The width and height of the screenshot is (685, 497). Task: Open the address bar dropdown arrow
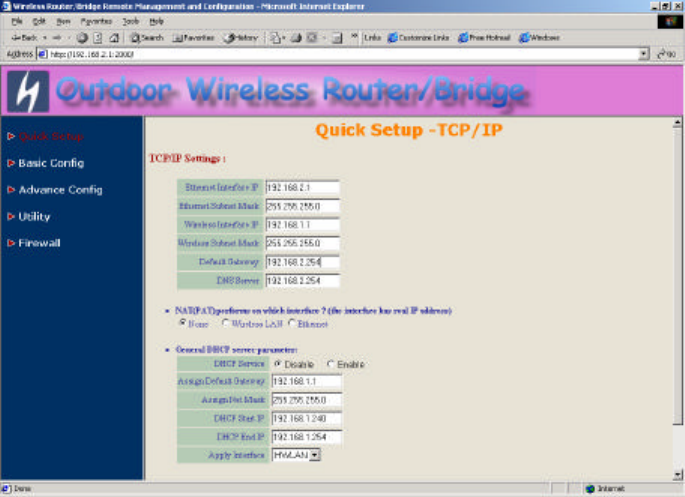[643, 54]
